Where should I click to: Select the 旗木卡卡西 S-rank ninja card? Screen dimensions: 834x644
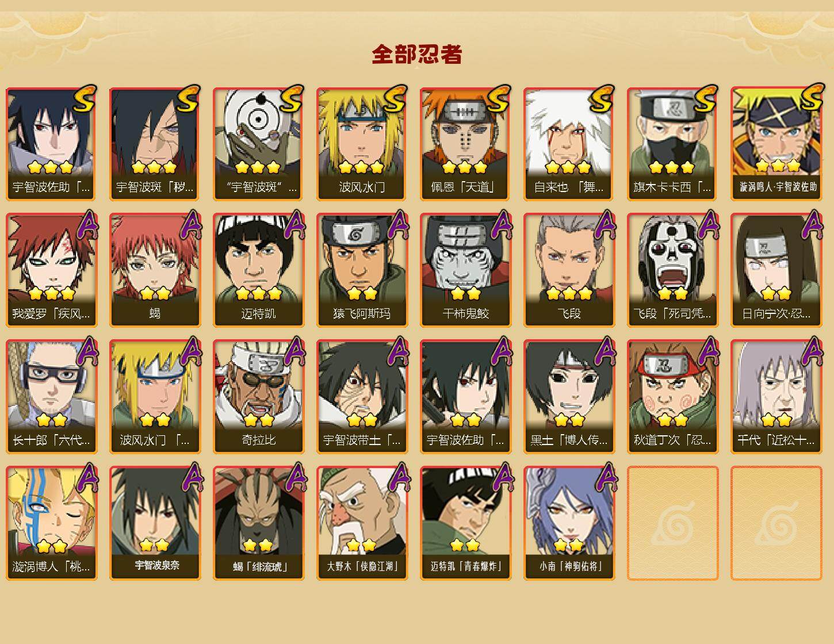tap(672, 144)
